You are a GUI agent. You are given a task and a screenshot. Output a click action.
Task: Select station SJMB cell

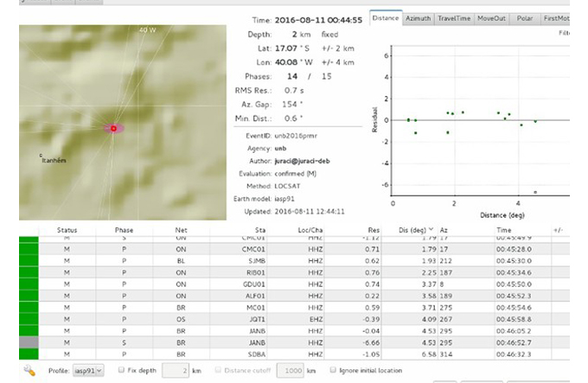[257, 261]
